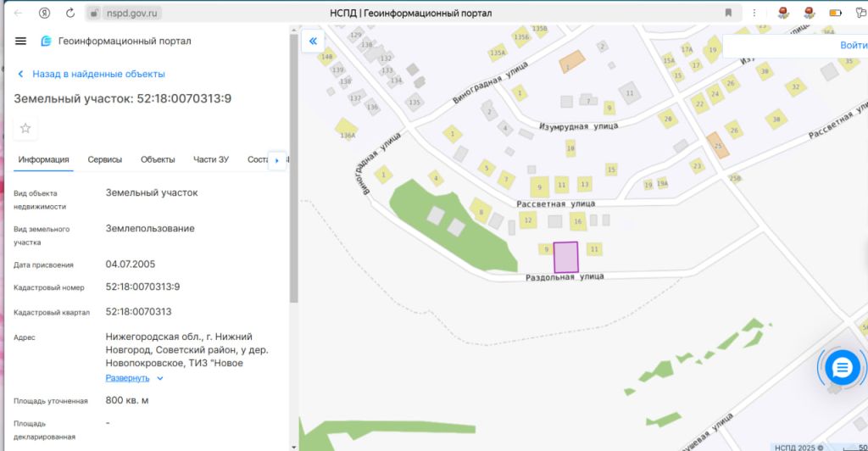Open the chat support bubble
Image resolution: width=868 pixels, height=451 pixels.
click(x=842, y=367)
